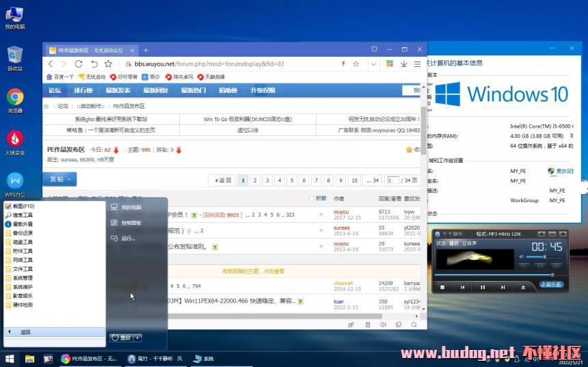Skip to next track in 千千静听
Screen dimensions: 588x367
point(503,287)
